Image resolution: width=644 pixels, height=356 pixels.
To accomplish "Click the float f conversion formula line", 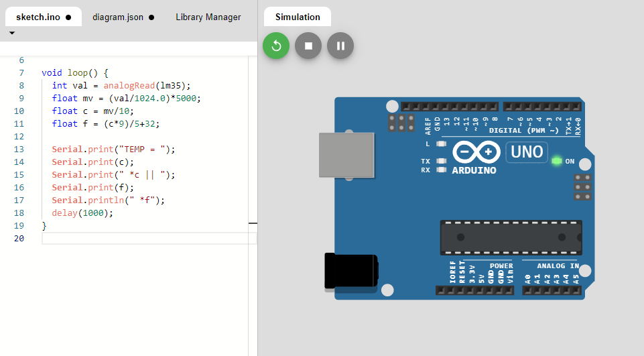I will pyautogui.click(x=106, y=124).
